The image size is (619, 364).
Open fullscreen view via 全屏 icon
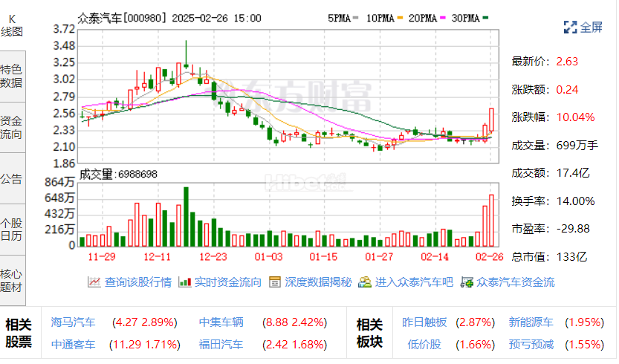(570, 27)
